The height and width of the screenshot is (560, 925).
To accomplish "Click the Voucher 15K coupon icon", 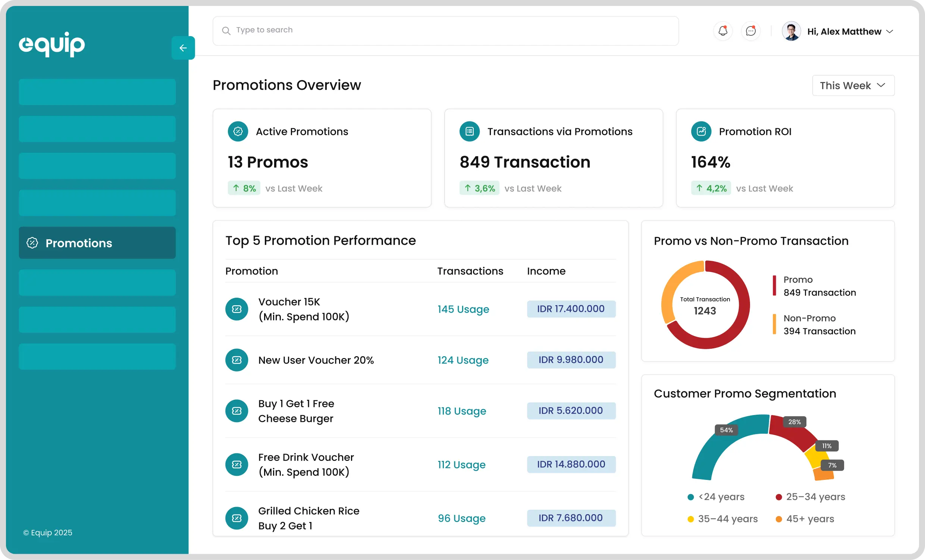I will coord(236,309).
